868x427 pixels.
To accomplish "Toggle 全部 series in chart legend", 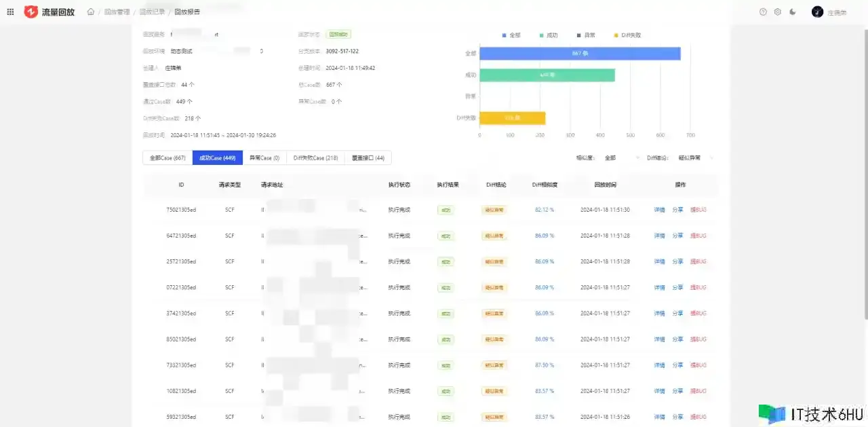I will click(511, 35).
